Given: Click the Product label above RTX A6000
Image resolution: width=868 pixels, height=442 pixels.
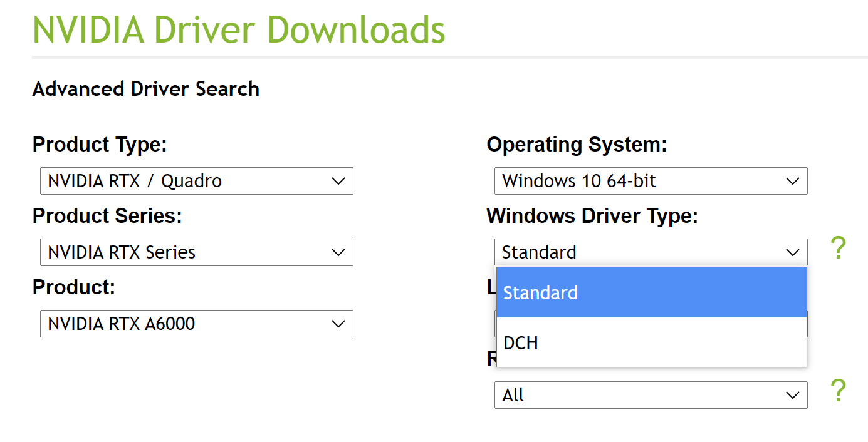Looking at the screenshot, I should click(x=74, y=287).
